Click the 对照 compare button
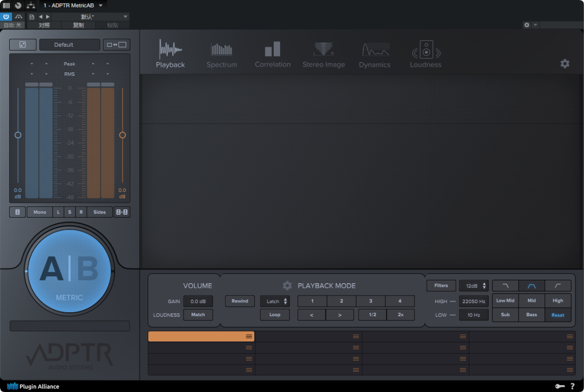The height and width of the screenshot is (392, 584). coord(44,25)
